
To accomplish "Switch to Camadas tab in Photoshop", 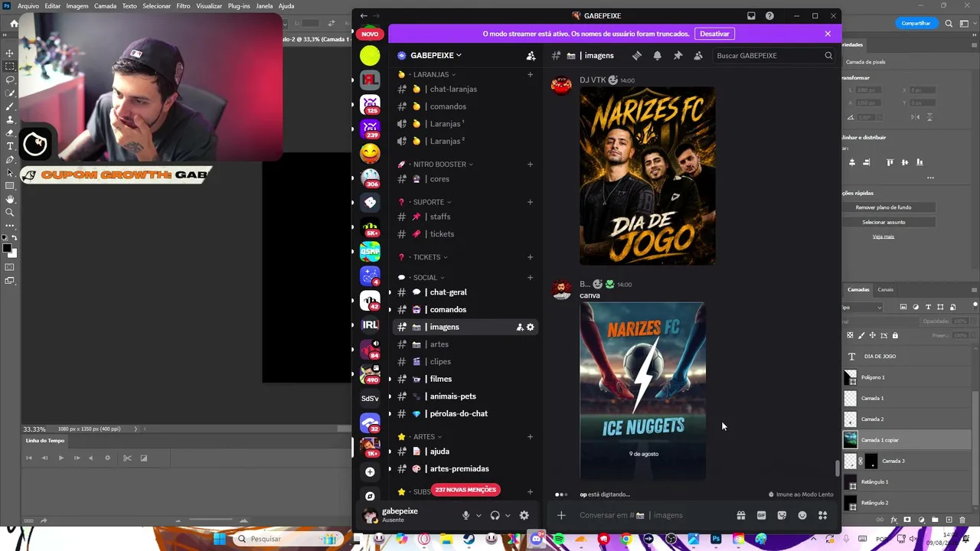I will click(x=858, y=289).
